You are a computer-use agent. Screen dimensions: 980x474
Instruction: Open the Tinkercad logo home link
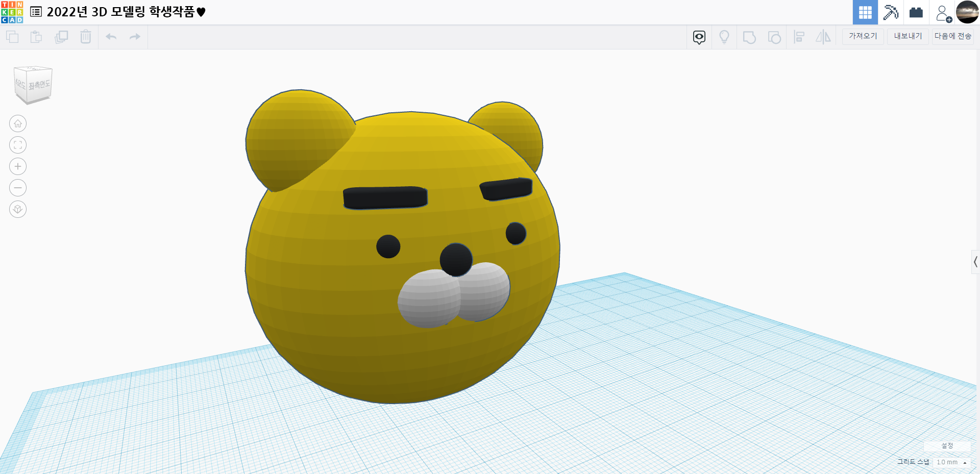coord(12,12)
